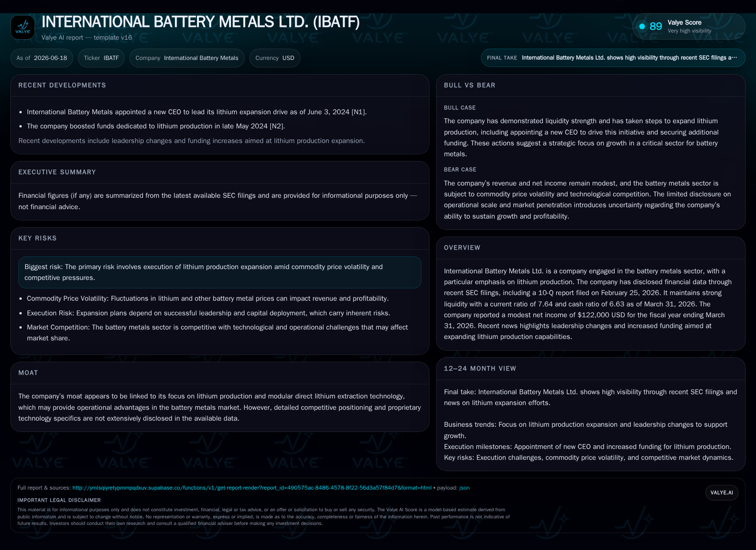The height and width of the screenshot is (550, 756).
Task: Click the Final Take summary pill
Action: pos(613,58)
